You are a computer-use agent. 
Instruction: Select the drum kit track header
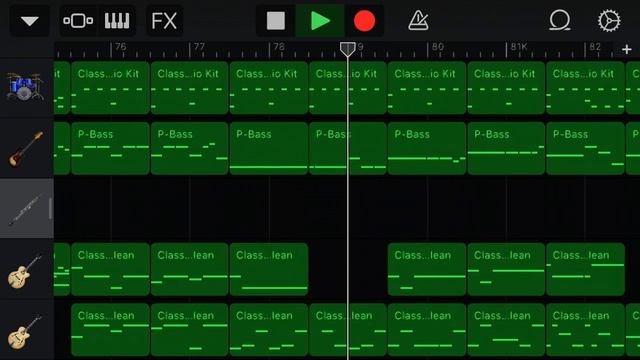(x=27, y=88)
